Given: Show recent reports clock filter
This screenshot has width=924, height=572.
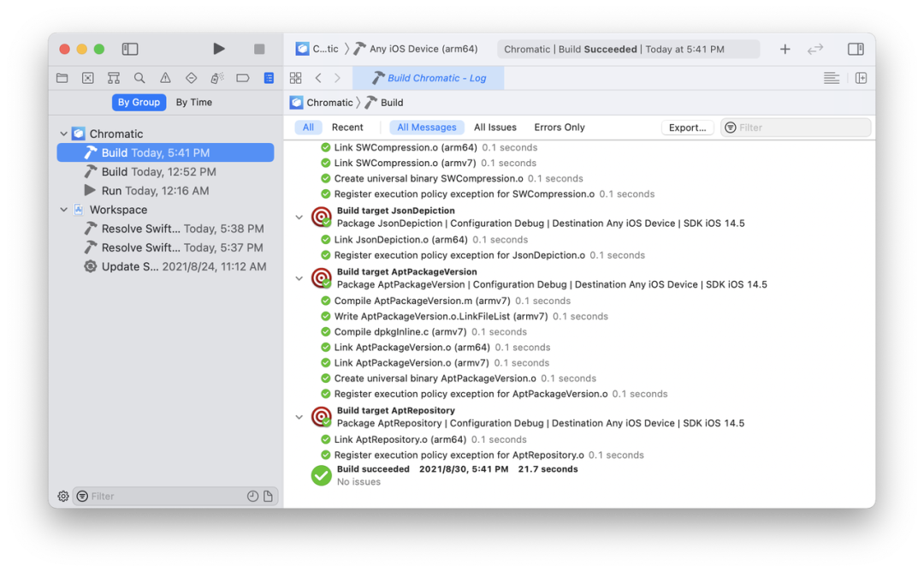Looking at the screenshot, I should (x=252, y=497).
